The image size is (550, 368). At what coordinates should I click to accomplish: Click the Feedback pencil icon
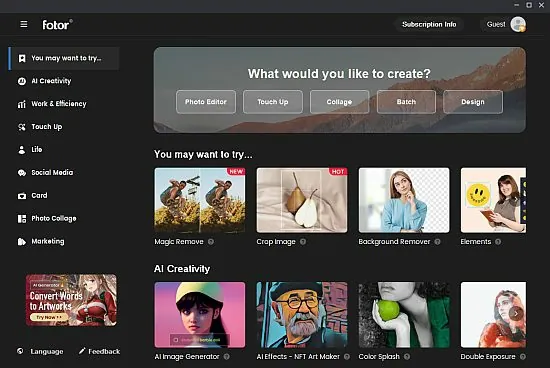(x=82, y=351)
